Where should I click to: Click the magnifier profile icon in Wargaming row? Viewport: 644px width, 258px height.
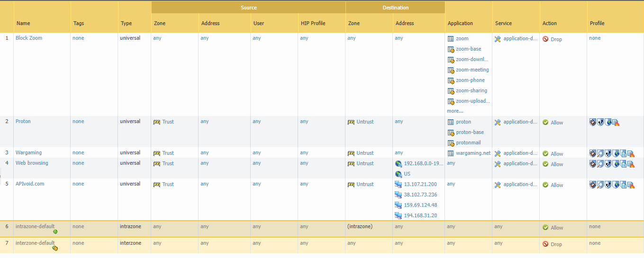pyautogui.click(x=600, y=153)
